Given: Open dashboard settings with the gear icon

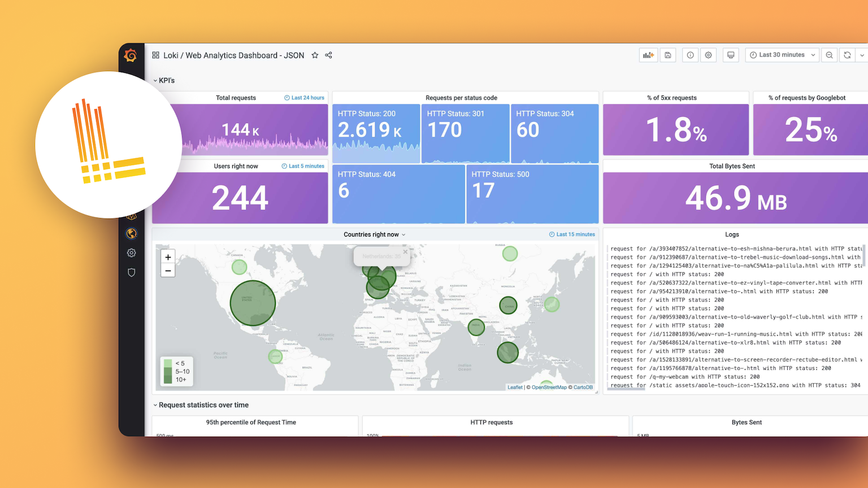Looking at the screenshot, I should (708, 55).
